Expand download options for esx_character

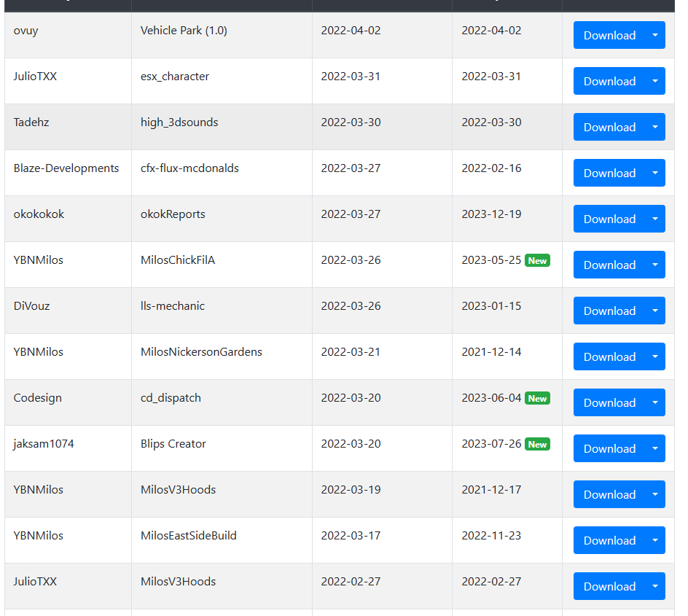(655, 81)
